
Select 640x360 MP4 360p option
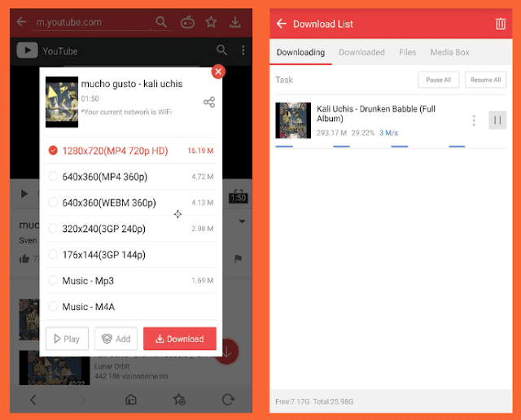[131, 177]
